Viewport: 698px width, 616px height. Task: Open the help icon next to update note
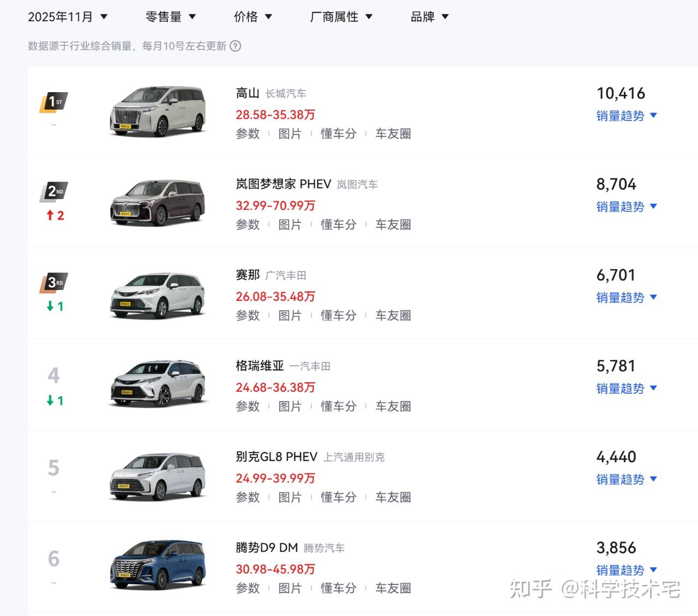(x=236, y=46)
